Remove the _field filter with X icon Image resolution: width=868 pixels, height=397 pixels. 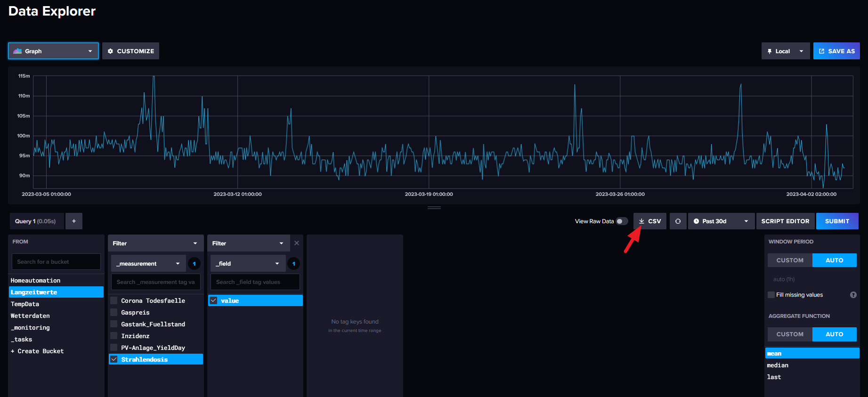coord(297,243)
